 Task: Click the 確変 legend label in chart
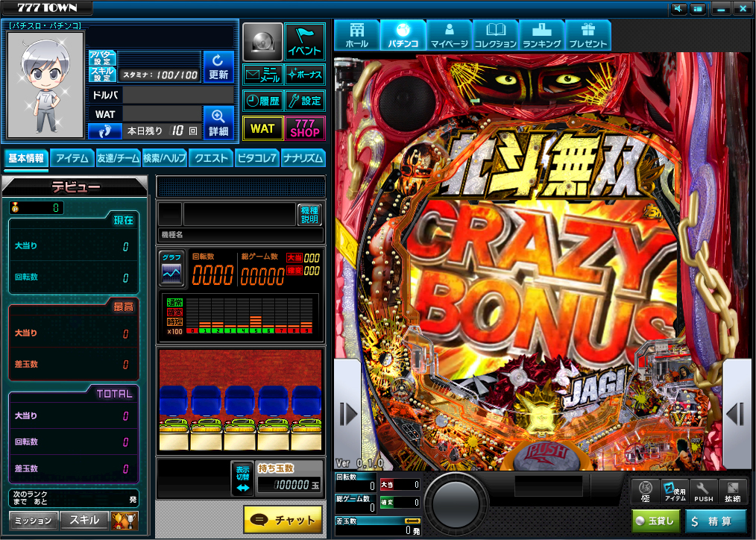(174, 313)
